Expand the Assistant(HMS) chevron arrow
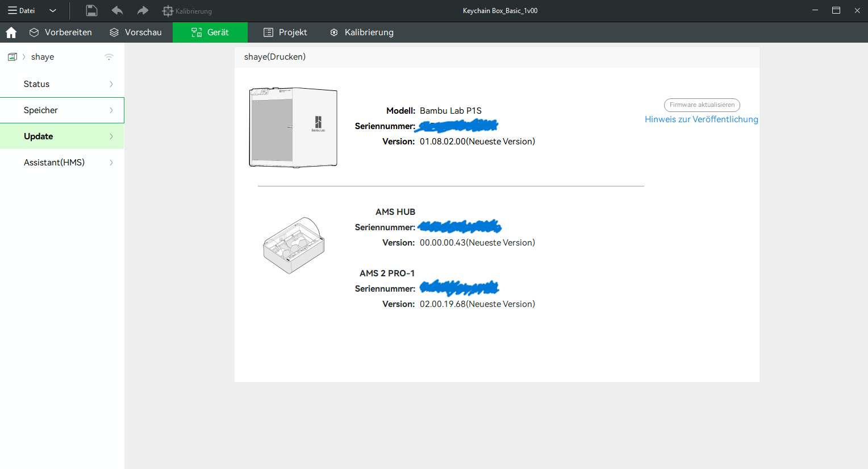868x469 pixels. [111, 163]
